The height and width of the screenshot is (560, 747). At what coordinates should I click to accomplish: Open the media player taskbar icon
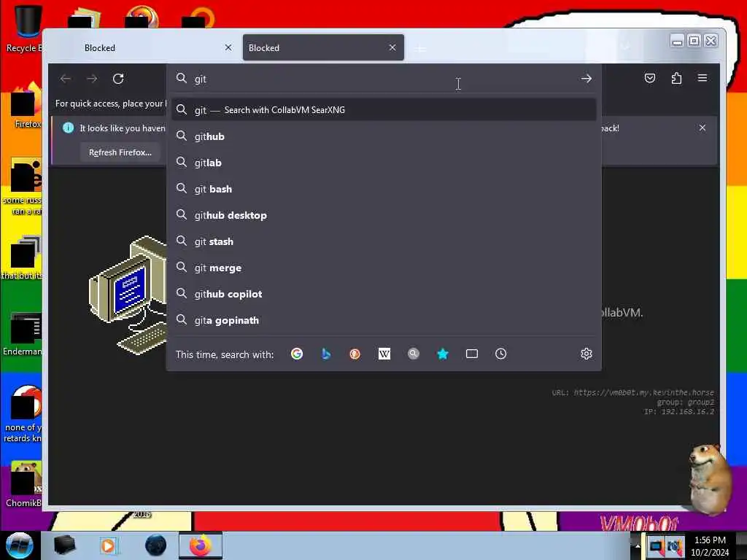[108, 545]
